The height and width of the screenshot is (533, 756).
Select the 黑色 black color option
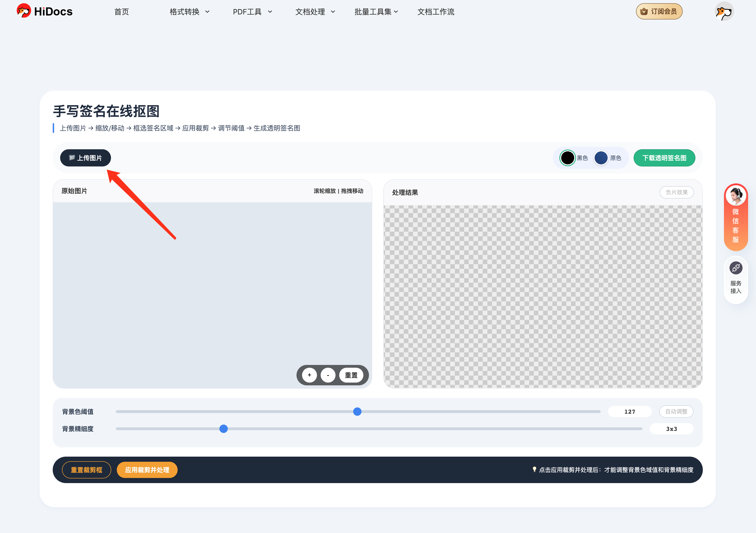[568, 158]
